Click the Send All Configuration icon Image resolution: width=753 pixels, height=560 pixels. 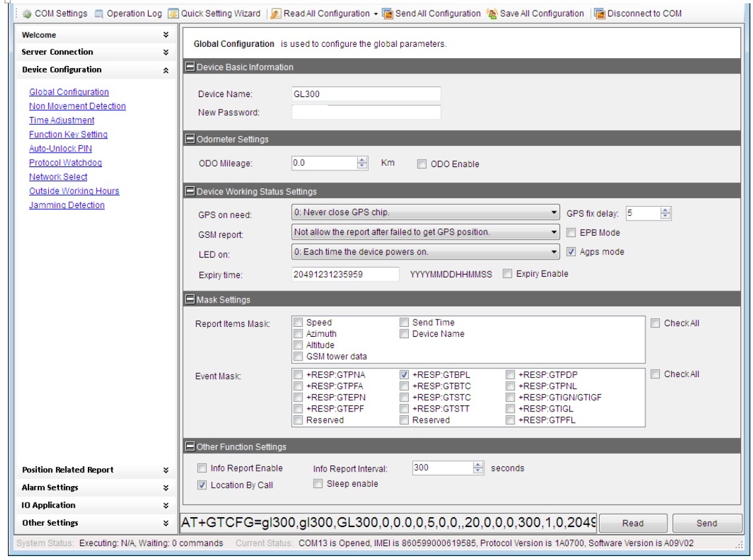click(388, 13)
